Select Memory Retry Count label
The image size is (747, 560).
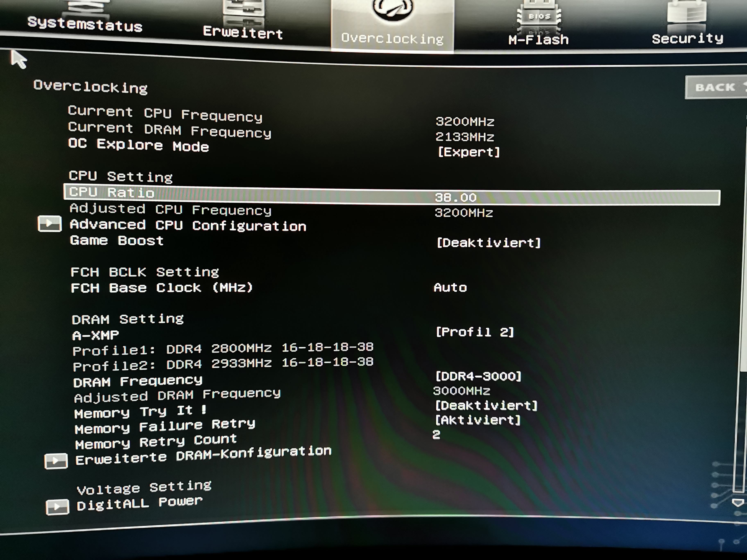pos(156,442)
